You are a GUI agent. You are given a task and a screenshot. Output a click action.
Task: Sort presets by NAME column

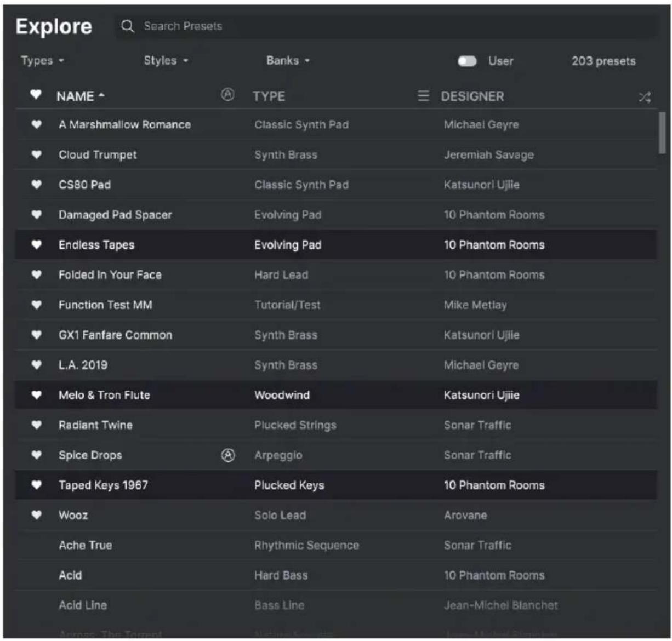point(81,96)
